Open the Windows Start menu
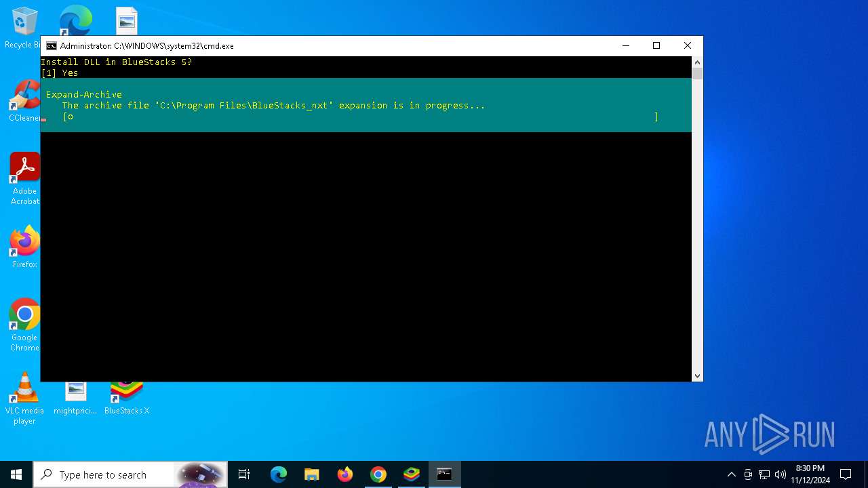This screenshot has height=488, width=868. coord(16,474)
